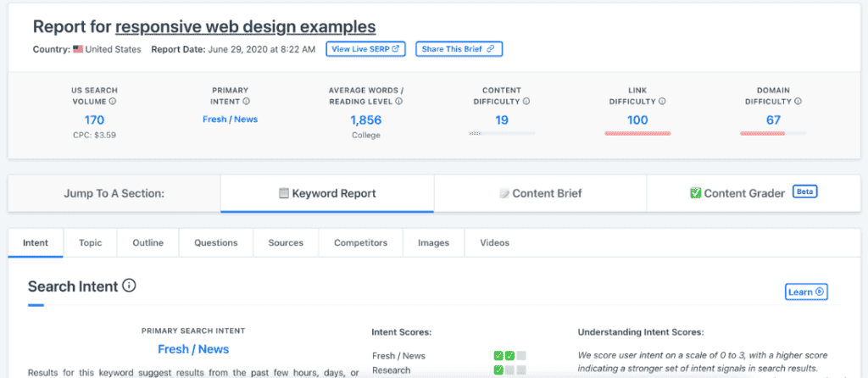Image resolution: width=868 pixels, height=378 pixels.
Task: Click the Content Difficulty progress bar
Action: (502, 133)
